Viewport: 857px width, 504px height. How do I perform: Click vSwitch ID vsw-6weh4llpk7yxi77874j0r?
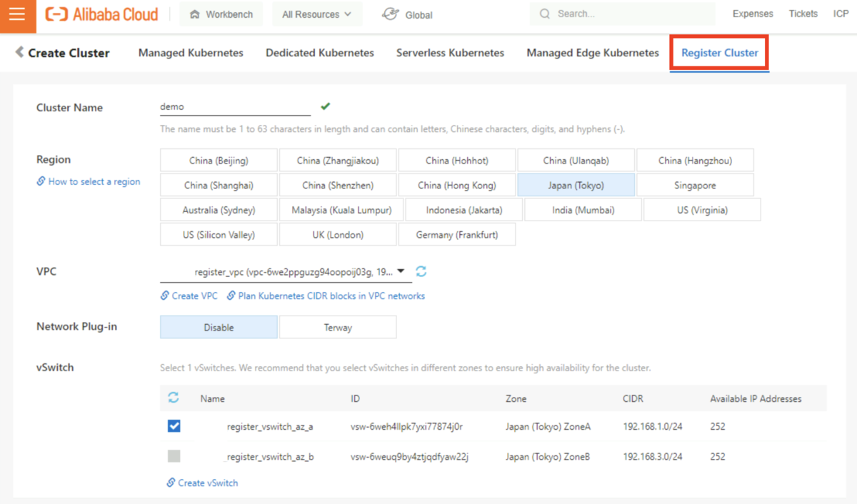coord(406,427)
